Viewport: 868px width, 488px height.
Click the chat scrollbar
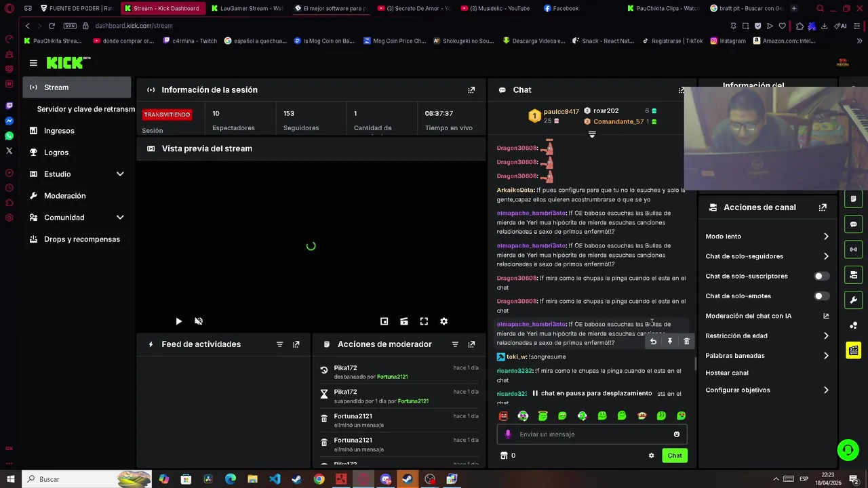[695, 363]
